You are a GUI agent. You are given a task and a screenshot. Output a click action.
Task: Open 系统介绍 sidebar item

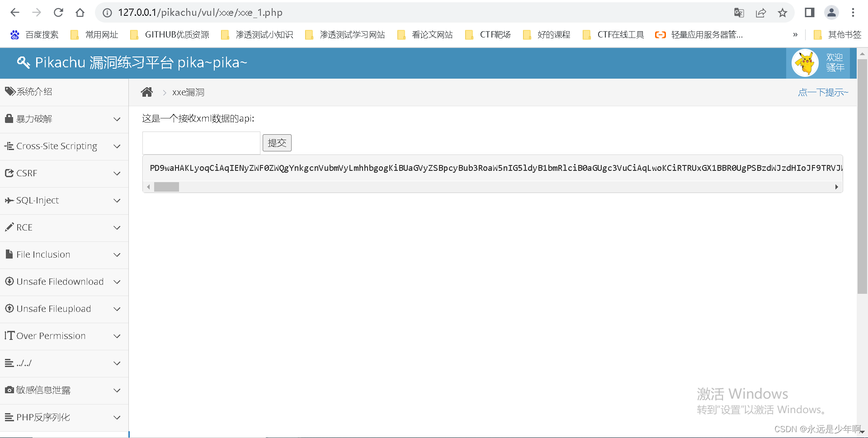coord(64,92)
